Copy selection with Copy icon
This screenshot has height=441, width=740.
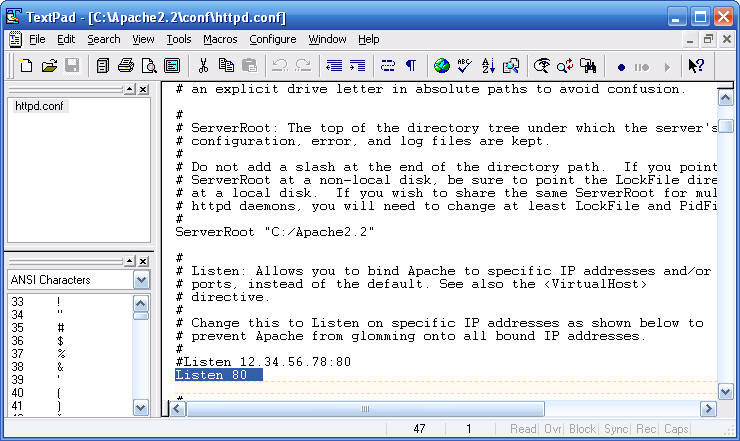pyautogui.click(x=226, y=66)
